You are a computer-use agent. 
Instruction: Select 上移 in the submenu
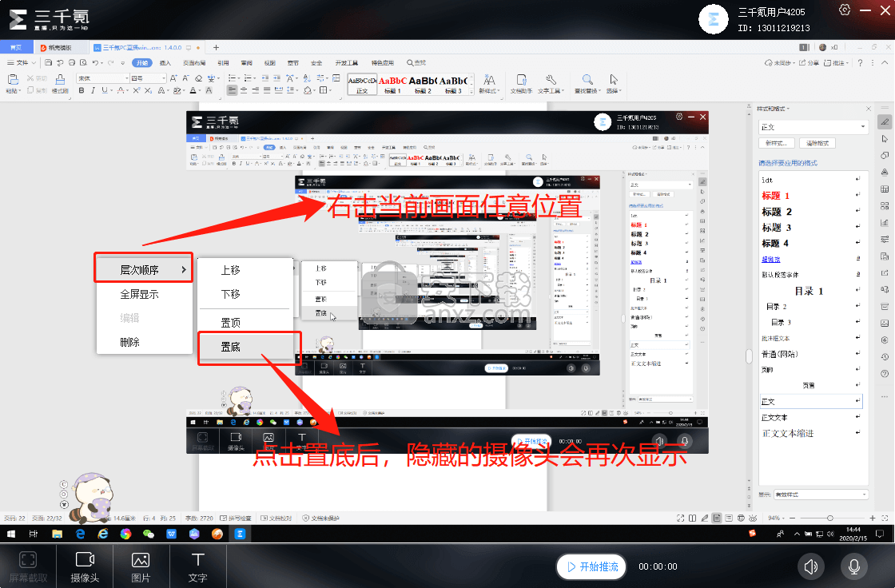(231, 270)
